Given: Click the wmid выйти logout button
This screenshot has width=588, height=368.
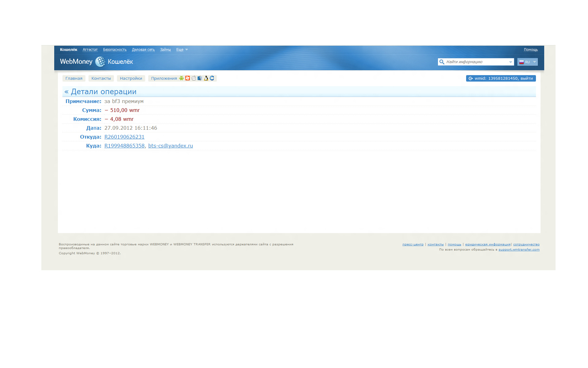Looking at the screenshot, I should [501, 79].
